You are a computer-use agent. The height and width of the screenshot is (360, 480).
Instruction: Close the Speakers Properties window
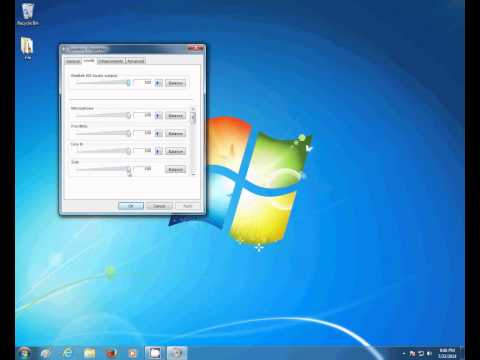(x=196, y=49)
